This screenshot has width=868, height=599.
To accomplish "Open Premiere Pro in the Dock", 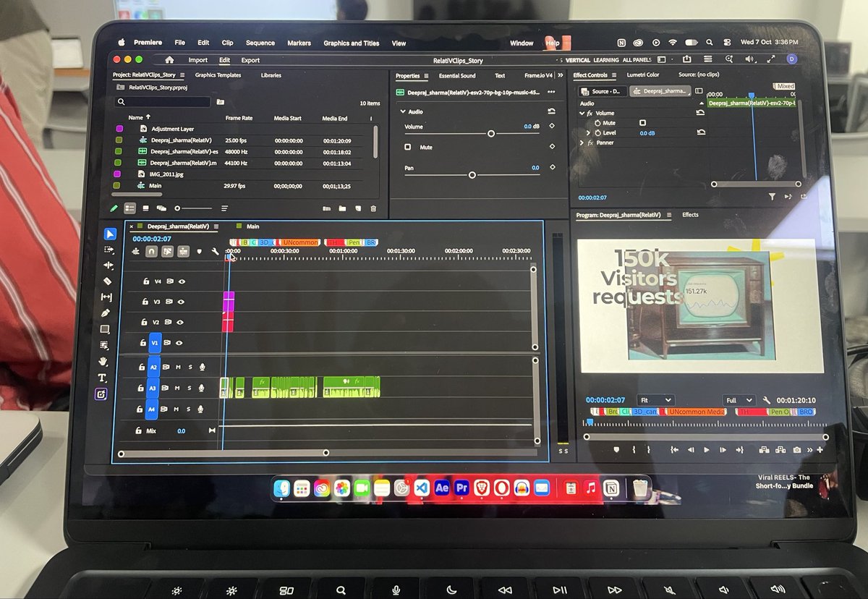I will tap(461, 488).
